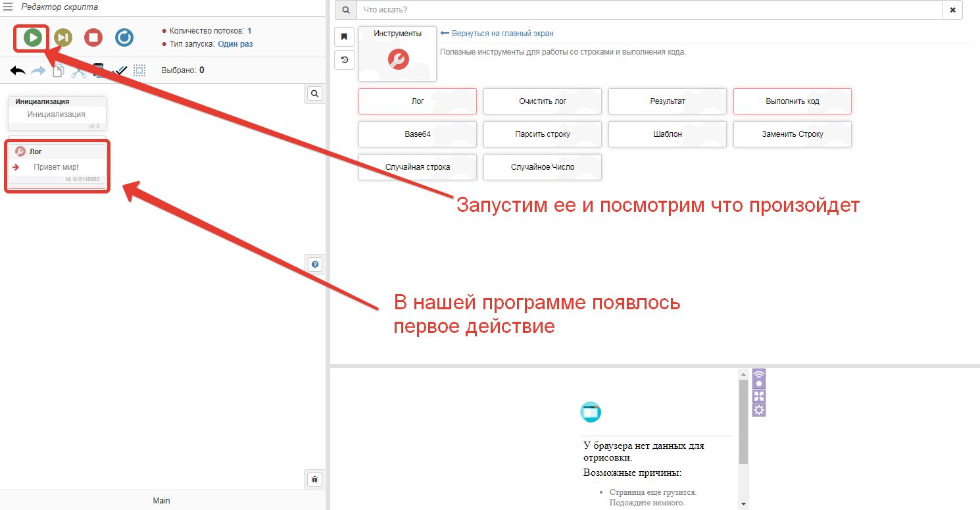Click into the Что искать? search field
Image resolution: width=980 pixels, height=510 pixels.
coord(649,10)
